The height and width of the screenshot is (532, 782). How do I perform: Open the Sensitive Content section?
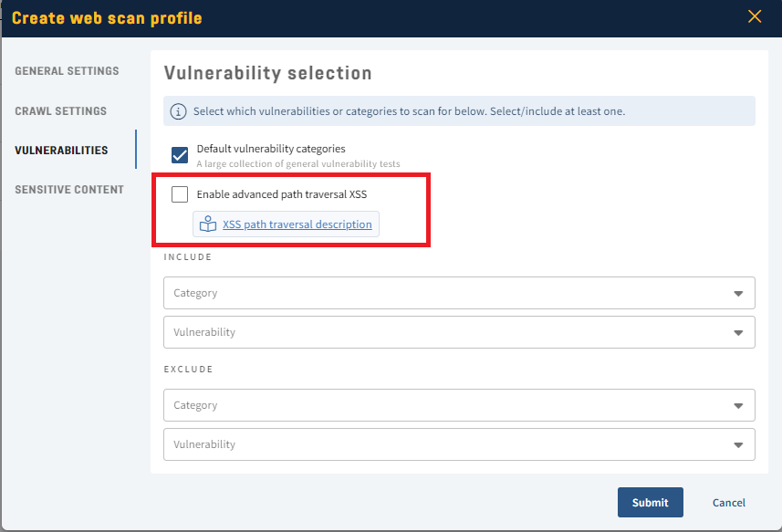pos(68,189)
